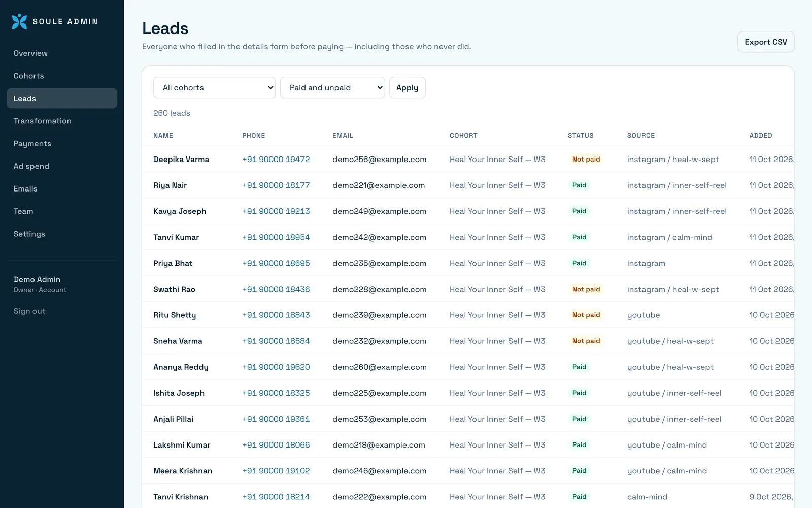The width and height of the screenshot is (812, 508).
Task: Navigate to Transformation section
Action: [62, 121]
